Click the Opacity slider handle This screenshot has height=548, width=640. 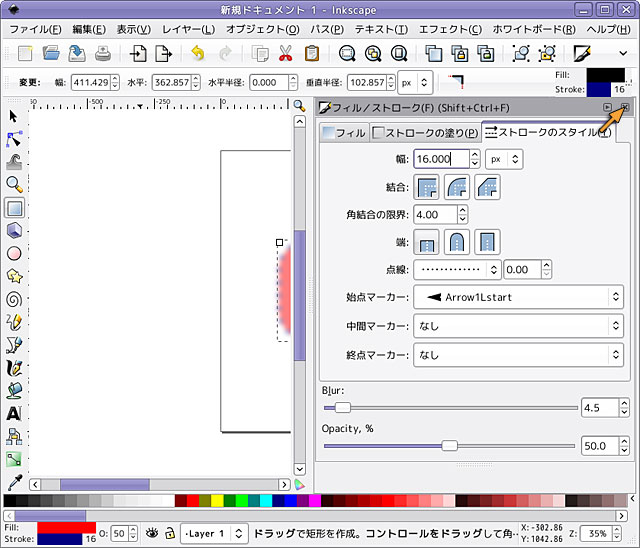(x=449, y=446)
